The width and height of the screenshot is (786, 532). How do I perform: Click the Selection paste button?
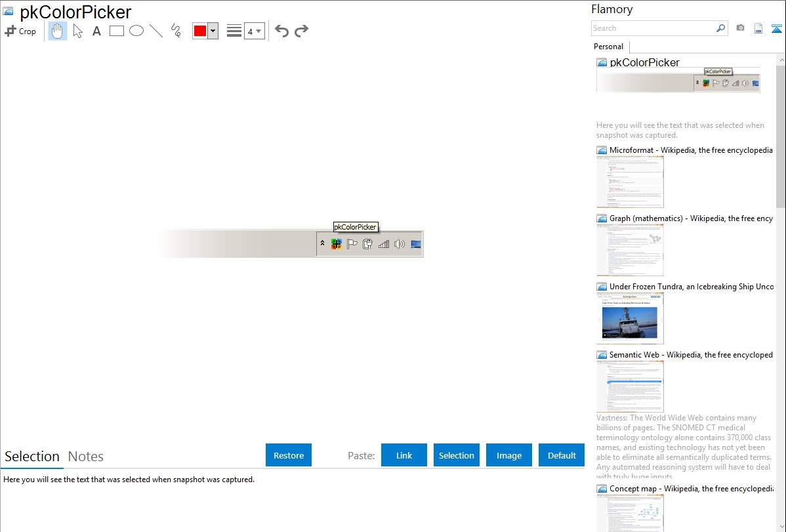click(457, 455)
